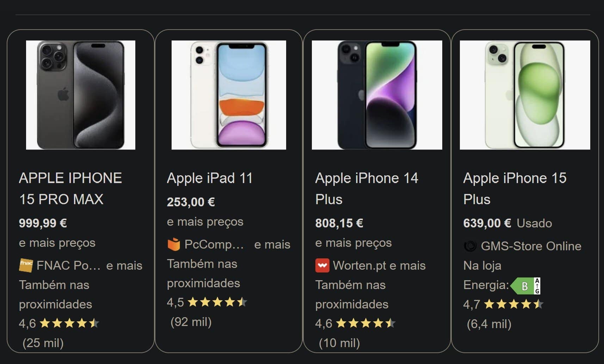
Task: Click the FNAC store logo icon
Action: [26, 265]
